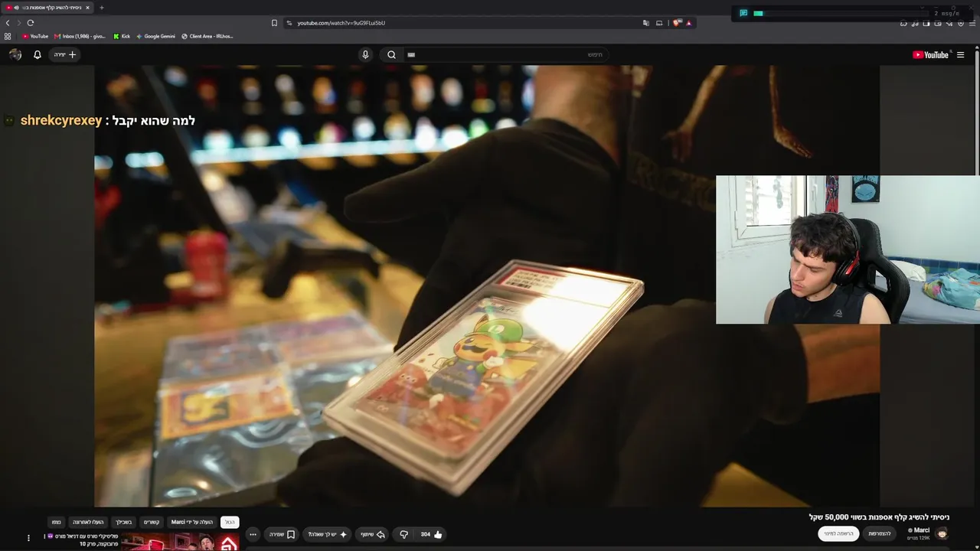The height and width of the screenshot is (551, 980).
Task: Click the YouTube Create button
Action: [x=65, y=54]
